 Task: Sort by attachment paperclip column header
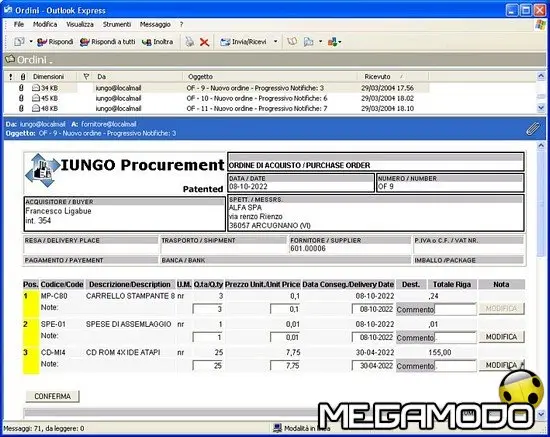(x=23, y=76)
